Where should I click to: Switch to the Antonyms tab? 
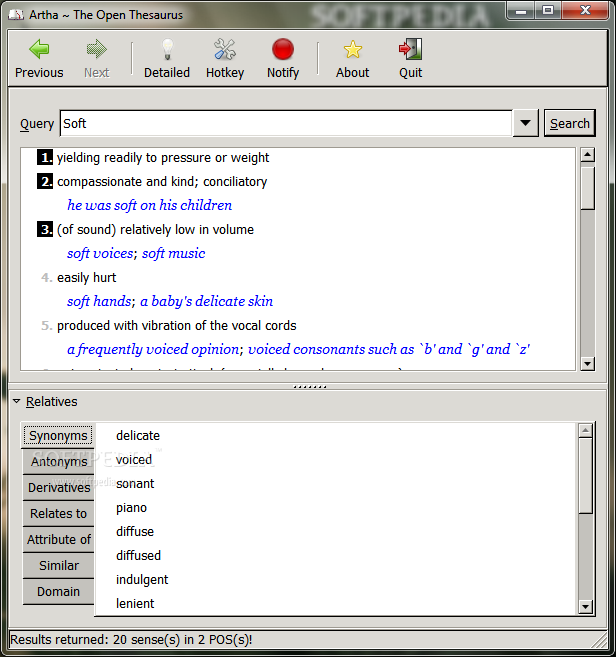pos(59,461)
